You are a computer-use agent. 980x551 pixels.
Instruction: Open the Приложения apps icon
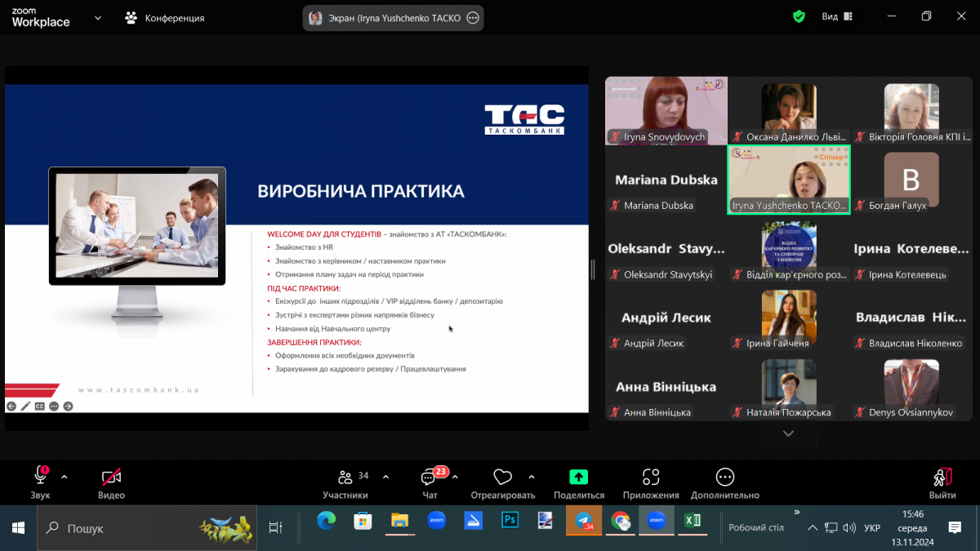pyautogui.click(x=650, y=478)
